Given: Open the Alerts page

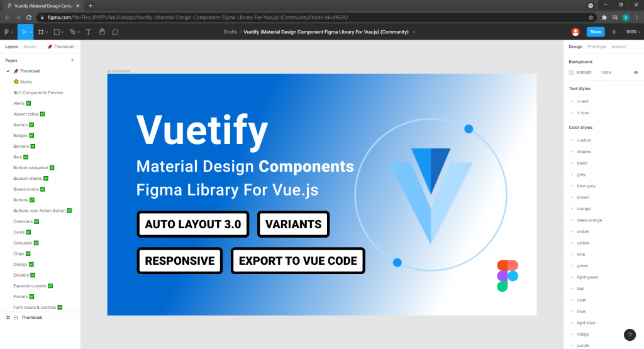Looking at the screenshot, I should click(x=22, y=103).
